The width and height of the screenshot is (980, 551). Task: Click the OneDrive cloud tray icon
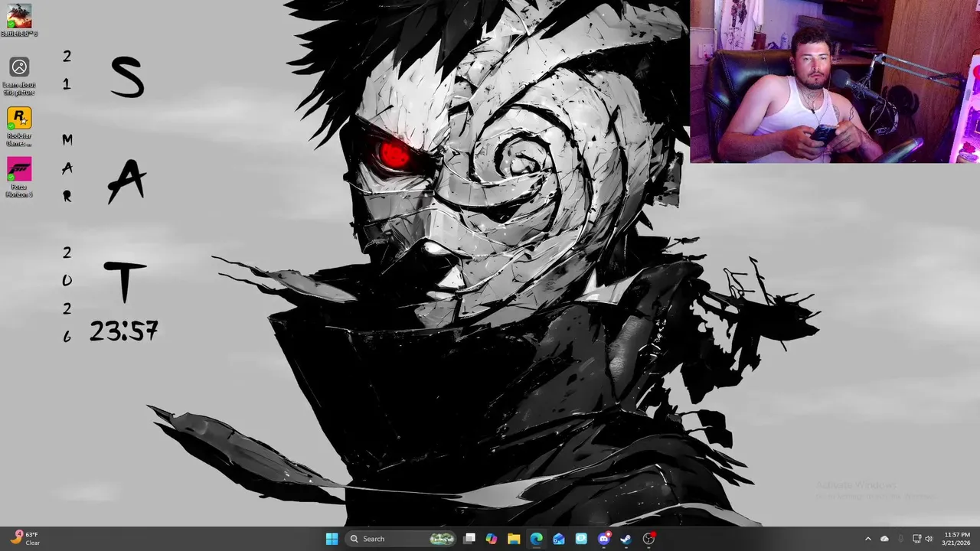[x=884, y=539]
